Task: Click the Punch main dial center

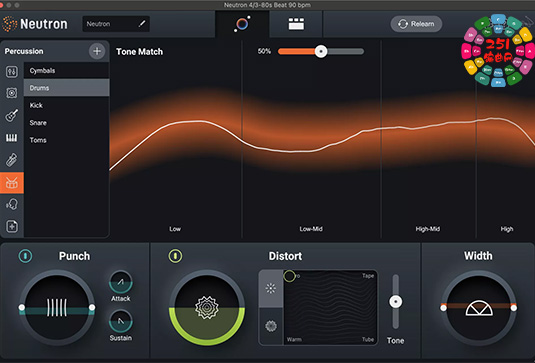Action: [x=57, y=307]
